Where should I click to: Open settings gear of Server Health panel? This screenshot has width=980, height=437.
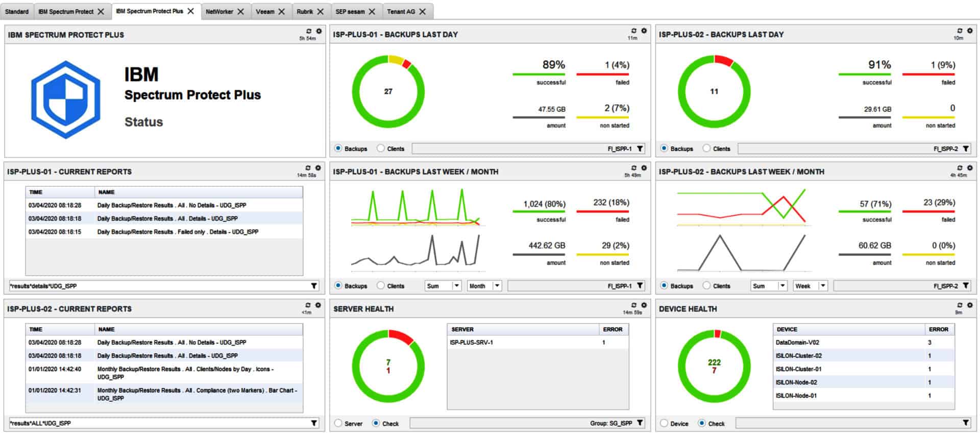[644, 305]
